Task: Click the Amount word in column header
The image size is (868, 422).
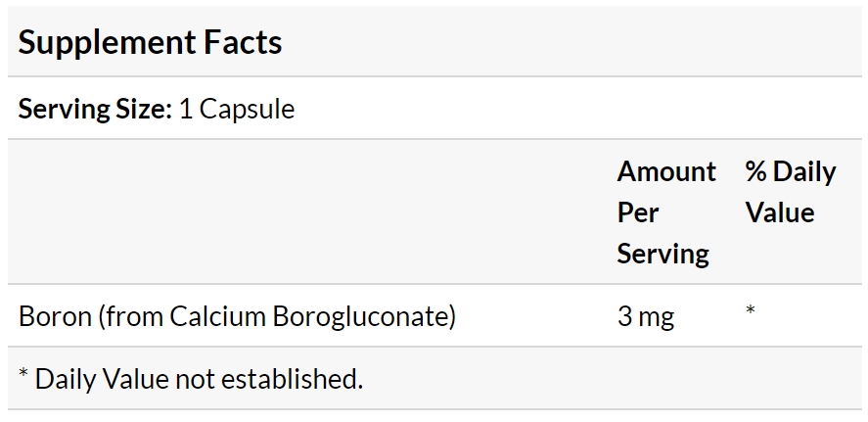Action: (x=666, y=171)
